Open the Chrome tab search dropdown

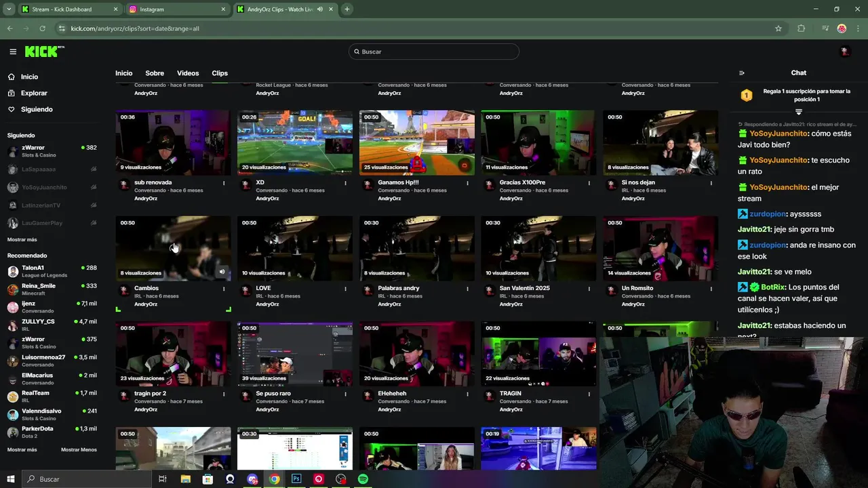pos(9,9)
